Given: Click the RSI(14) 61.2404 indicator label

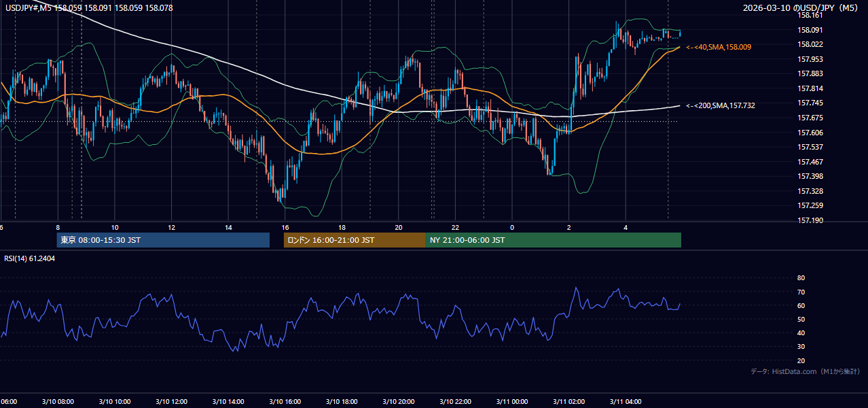Looking at the screenshot, I should pyautogui.click(x=30, y=259).
